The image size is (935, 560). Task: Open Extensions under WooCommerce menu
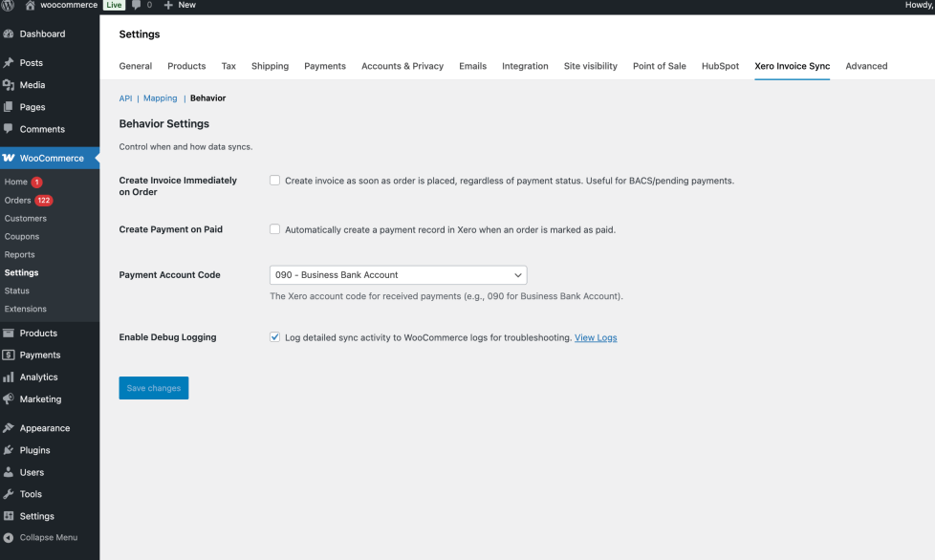tap(26, 309)
